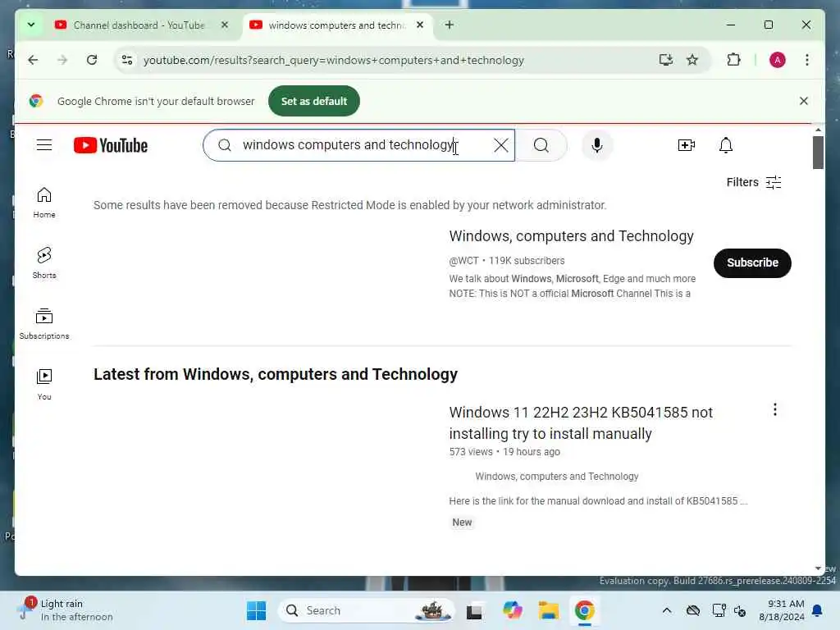Open Chrome three-dot menu
840x630 pixels.
click(x=807, y=60)
